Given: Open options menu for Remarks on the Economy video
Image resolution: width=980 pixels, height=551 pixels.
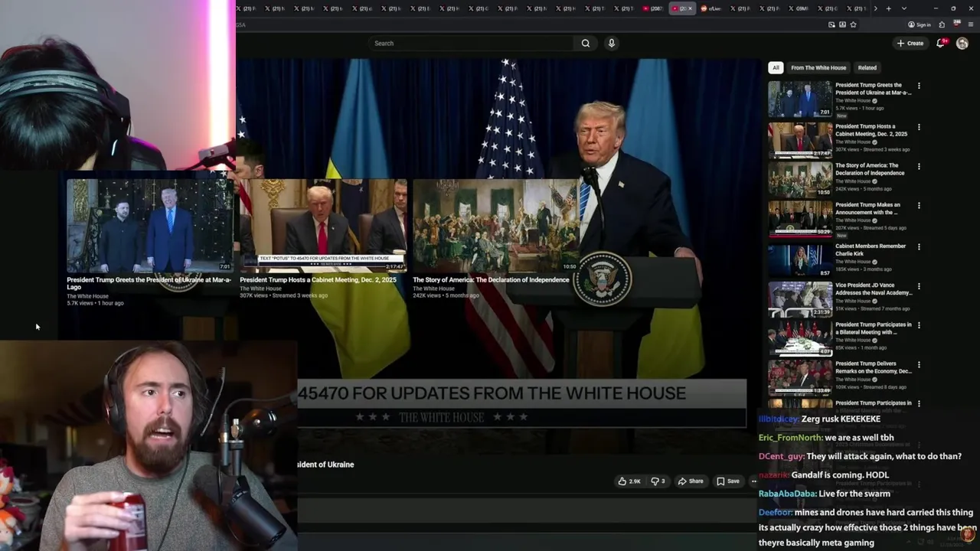Looking at the screenshot, I should (x=919, y=364).
